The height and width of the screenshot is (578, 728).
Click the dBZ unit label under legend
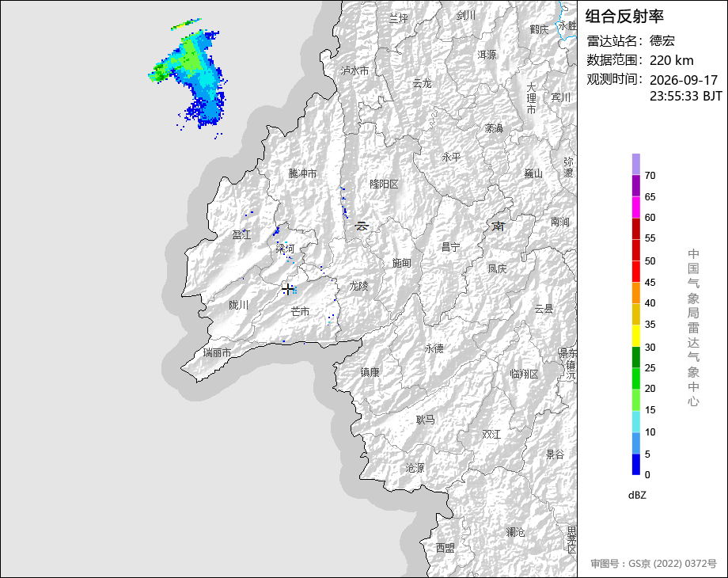(637, 495)
